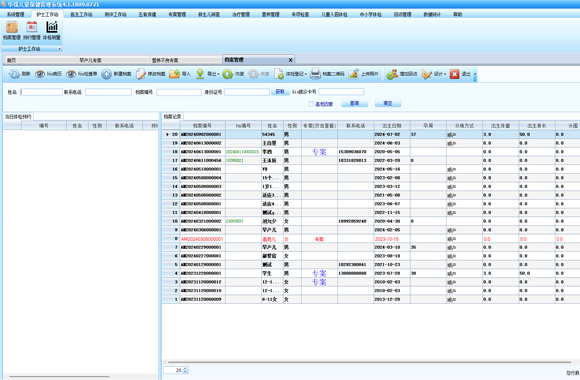Viewport: 580px width, 380px height.
Task: Click 体检登记 document icon
Action: [x=279, y=74]
